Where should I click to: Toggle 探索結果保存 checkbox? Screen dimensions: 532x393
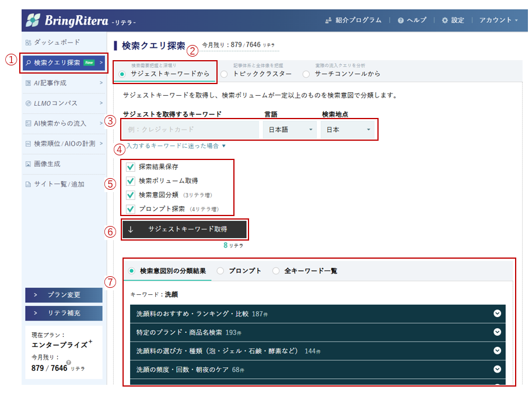click(130, 167)
